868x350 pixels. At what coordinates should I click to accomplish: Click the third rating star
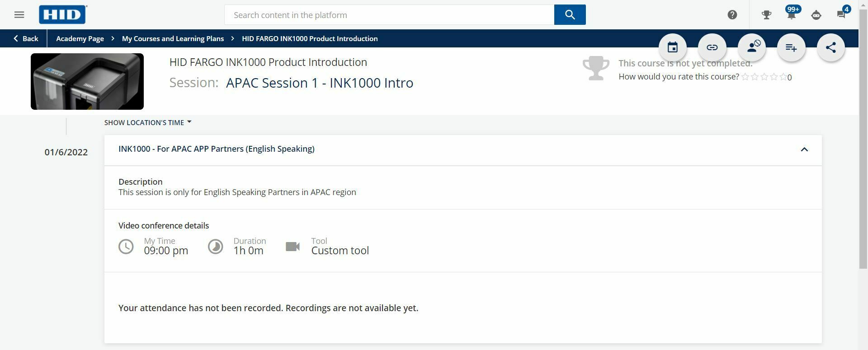click(764, 77)
